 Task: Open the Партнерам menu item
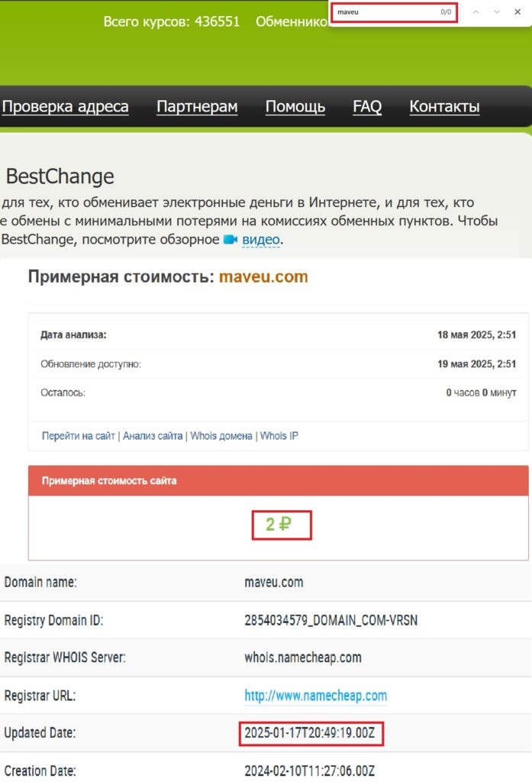point(197,107)
